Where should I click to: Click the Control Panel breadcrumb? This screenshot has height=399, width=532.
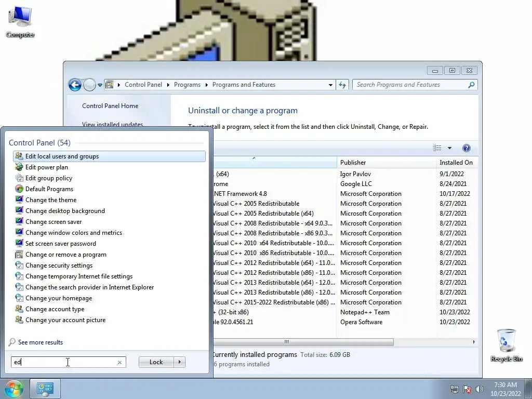point(143,85)
